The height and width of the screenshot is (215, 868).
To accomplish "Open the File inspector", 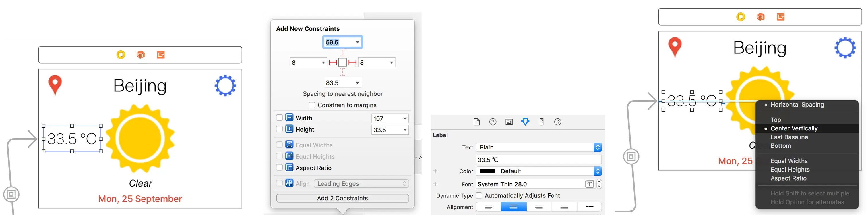I will point(476,122).
